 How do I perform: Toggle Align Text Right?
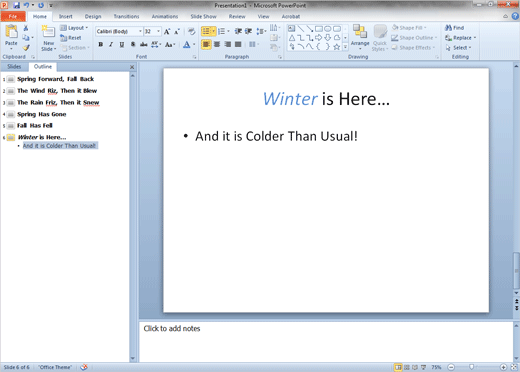pyautogui.click(x=228, y=44)
